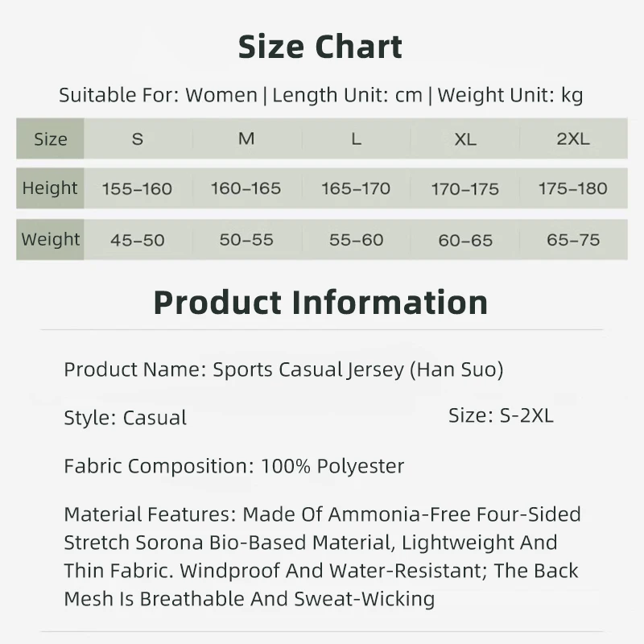Click the Size Chart heading

click(x=320, y=47)
